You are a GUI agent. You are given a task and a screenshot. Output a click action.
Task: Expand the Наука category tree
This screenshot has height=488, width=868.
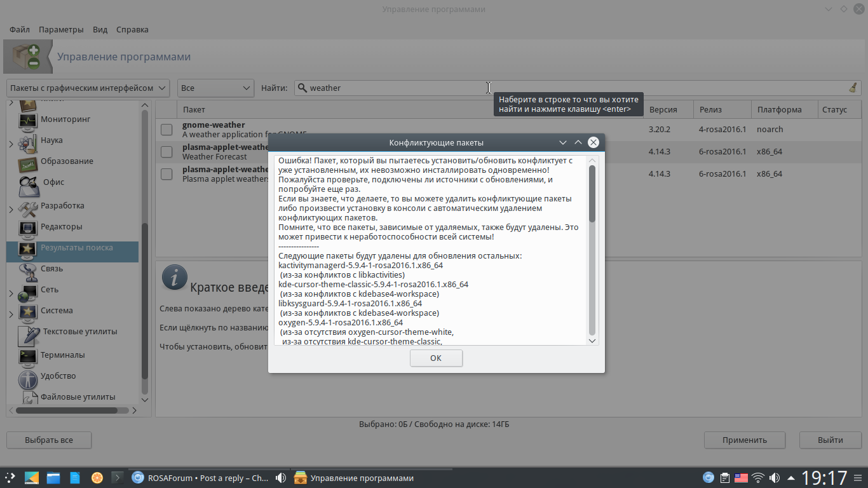click(x=11, y=144)
